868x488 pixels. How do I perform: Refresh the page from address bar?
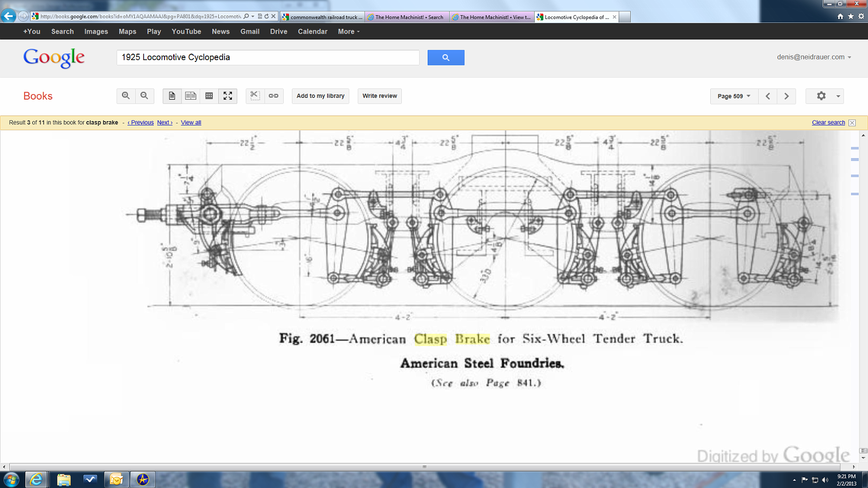click(267, 16)
